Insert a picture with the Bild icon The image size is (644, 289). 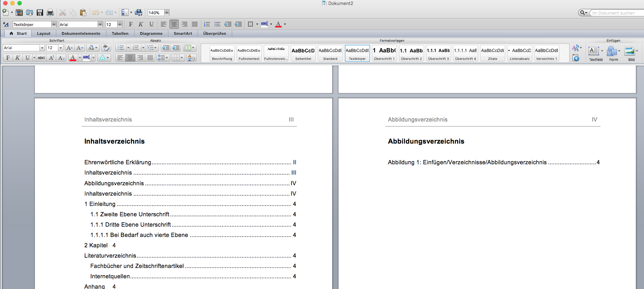630,51
